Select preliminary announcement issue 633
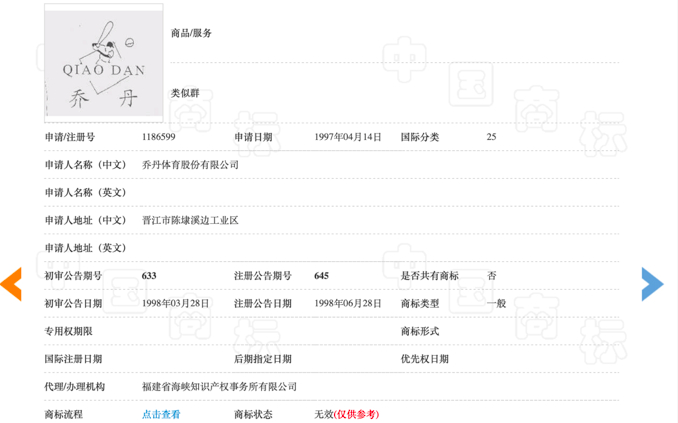The width and height of the screenshot is (678, 423). (x=149, y=276)
